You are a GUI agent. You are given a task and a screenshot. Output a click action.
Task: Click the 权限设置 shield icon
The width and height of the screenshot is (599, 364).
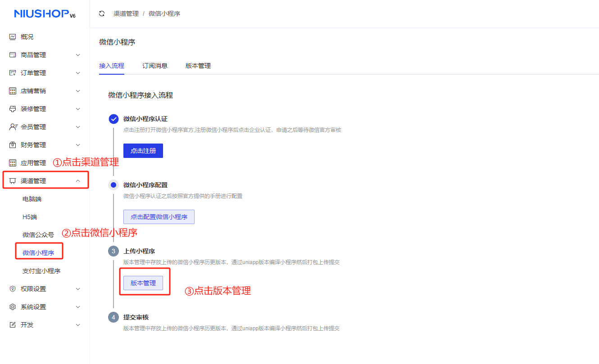13,289
